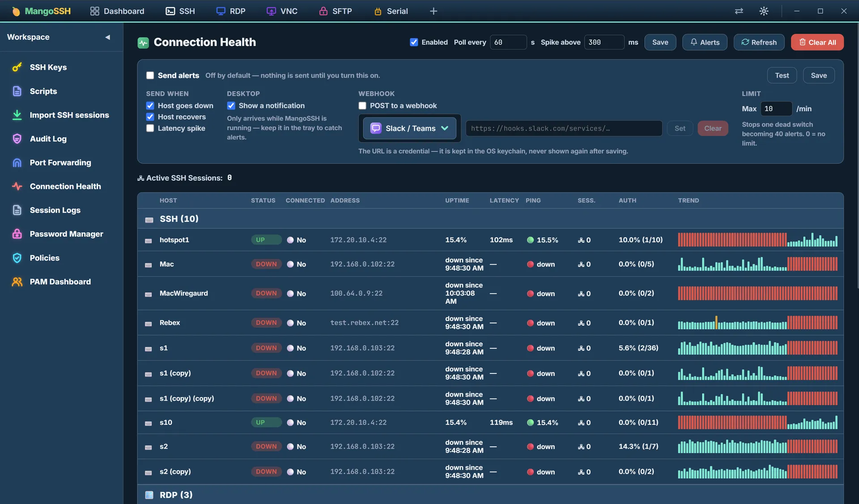
Task: Collapse the SSH (10) group
Action: click(x=490, y=219)
